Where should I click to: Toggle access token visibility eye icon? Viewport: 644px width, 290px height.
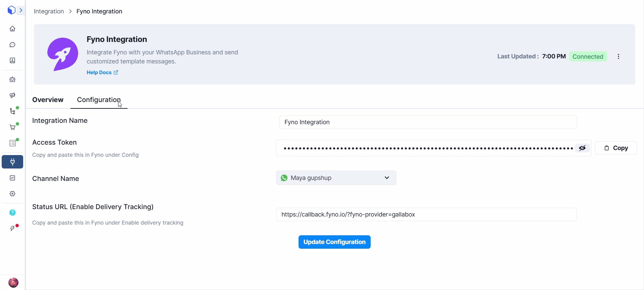pyautogui.click(x=582, y=148)
